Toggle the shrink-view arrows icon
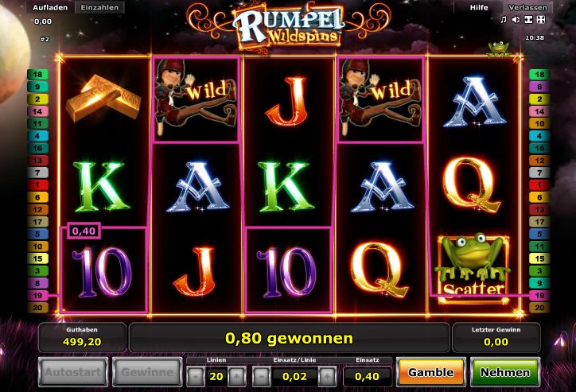Viewport: 576px width, 392px height. coord(528,20)
